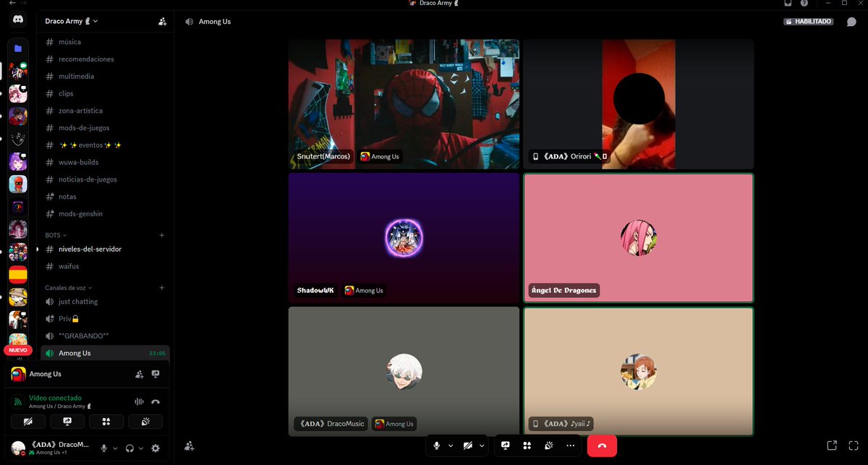The width and height of the screenshot is (868, 465).
Task: Open microphone options arrow in call bar
Action: coord(451,445)
